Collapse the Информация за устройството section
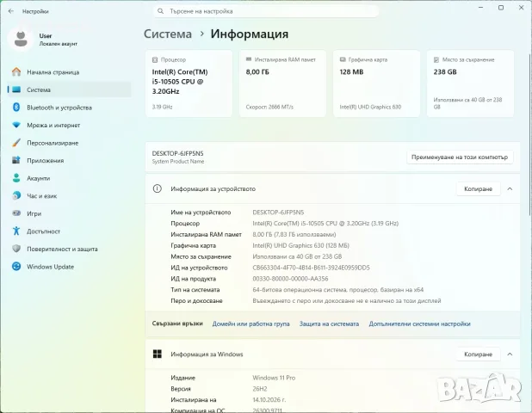 pos(510,189)
